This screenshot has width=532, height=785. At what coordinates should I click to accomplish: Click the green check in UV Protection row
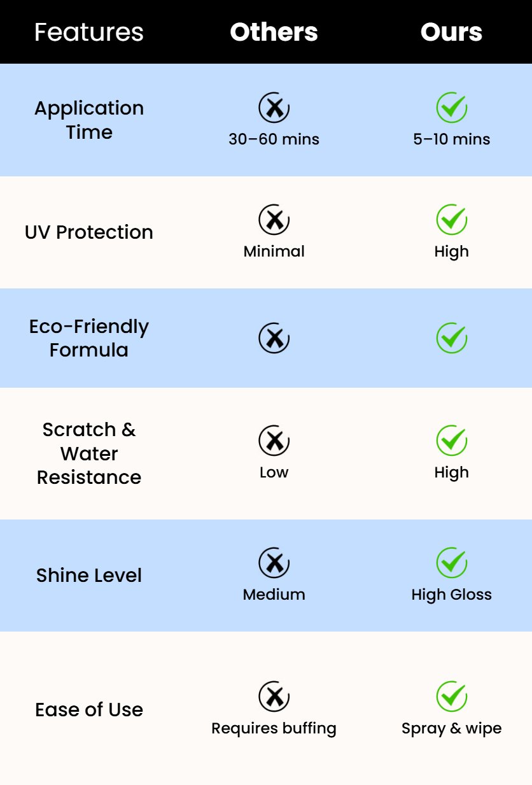452,220
